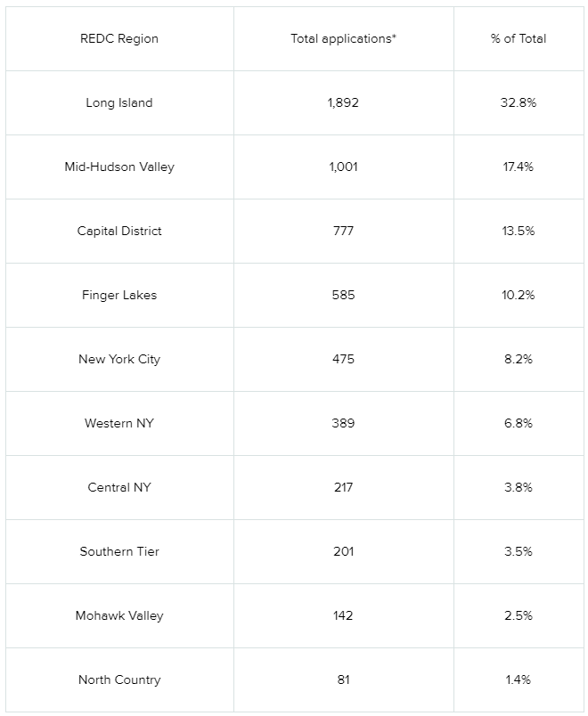Select the Southern Tier cell
This screenshot has width=588, height=716.
click(119, 551)
